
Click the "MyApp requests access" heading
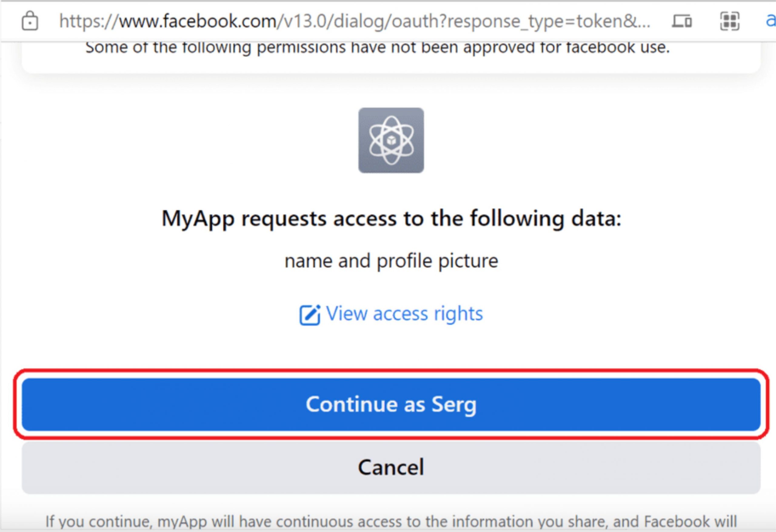point(391,219)
